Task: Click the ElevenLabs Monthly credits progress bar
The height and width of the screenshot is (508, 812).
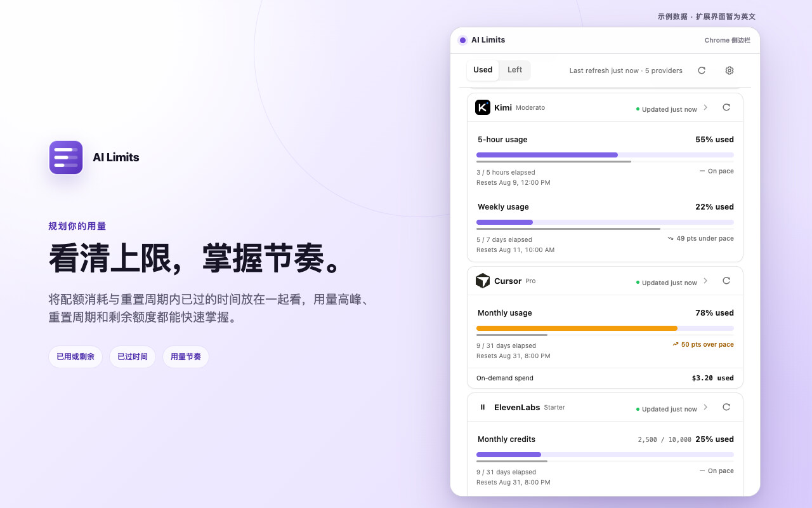Action: (605, 455)
